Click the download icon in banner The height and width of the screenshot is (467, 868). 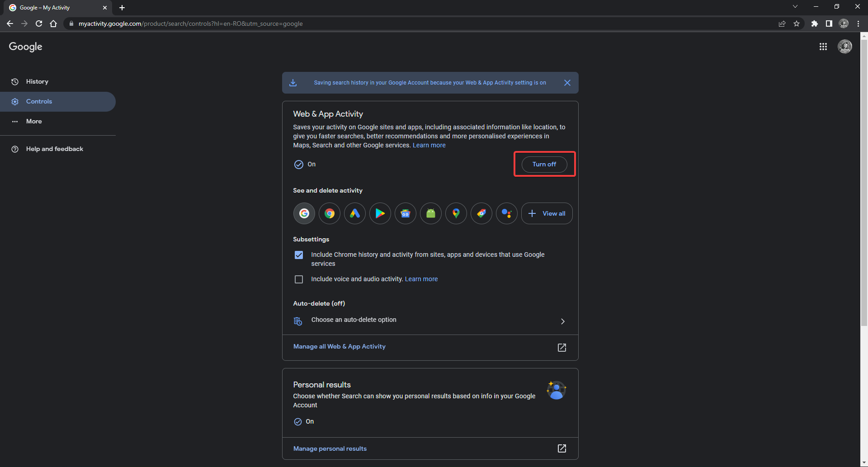click(x=293, y=83)
